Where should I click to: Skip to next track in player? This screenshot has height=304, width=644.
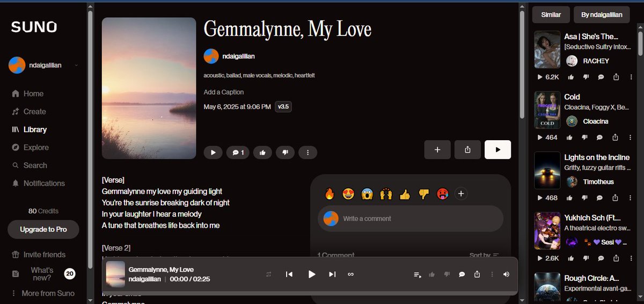coord(332,274)
